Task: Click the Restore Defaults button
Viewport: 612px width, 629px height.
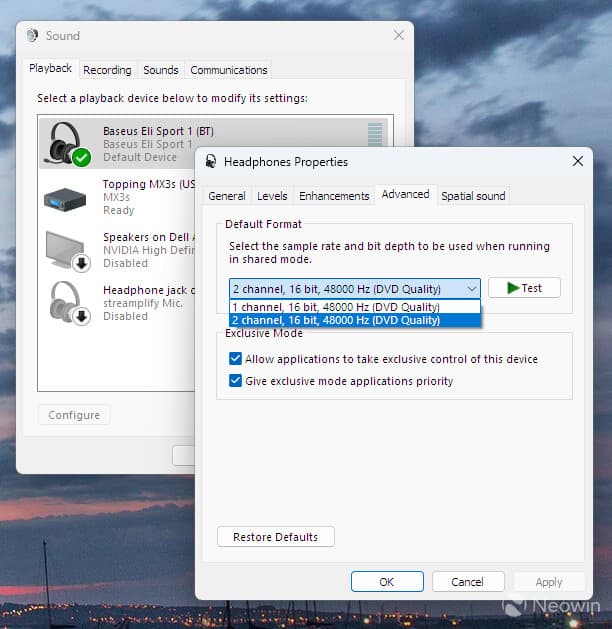Action: [275, 537]
